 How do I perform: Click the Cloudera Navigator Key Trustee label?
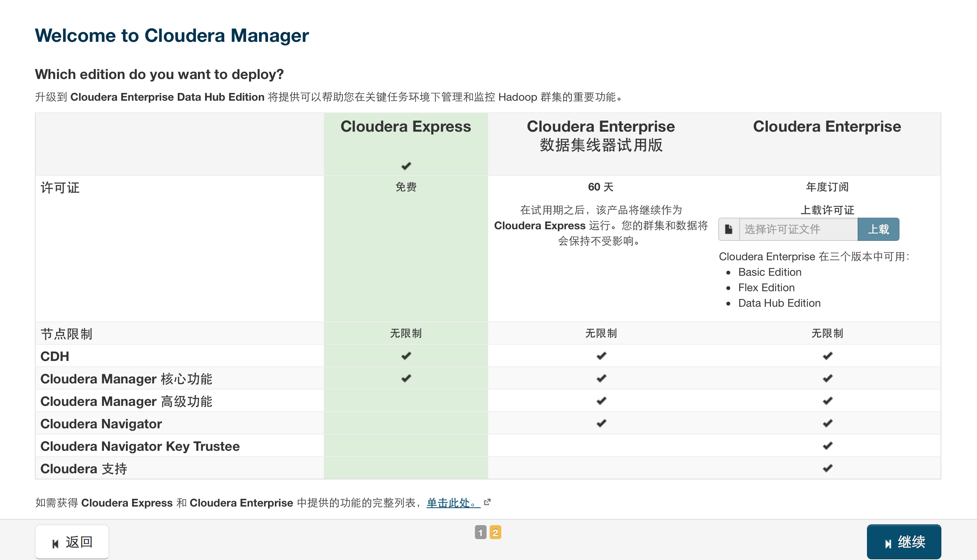pos(140,446)
